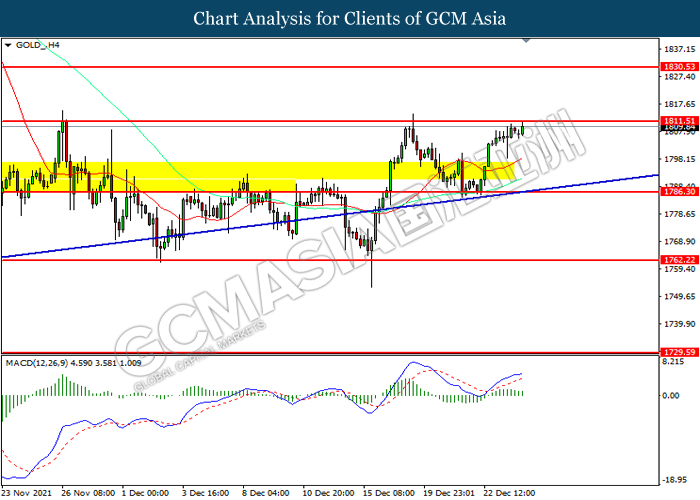This screenshot has height=500, width=700.
Task: Click the 22 Dec 12:00 time label
Action: pyautogui.click(x=509, y=493)
